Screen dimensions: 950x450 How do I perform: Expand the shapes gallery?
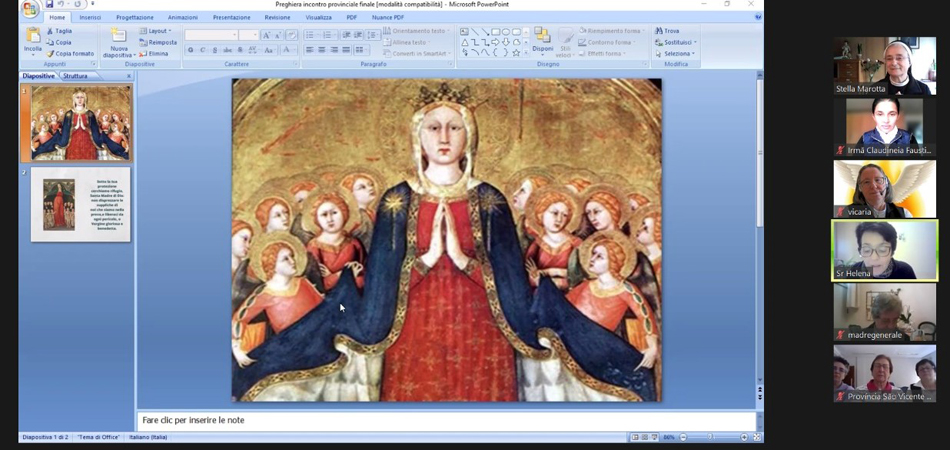(525, 53)
